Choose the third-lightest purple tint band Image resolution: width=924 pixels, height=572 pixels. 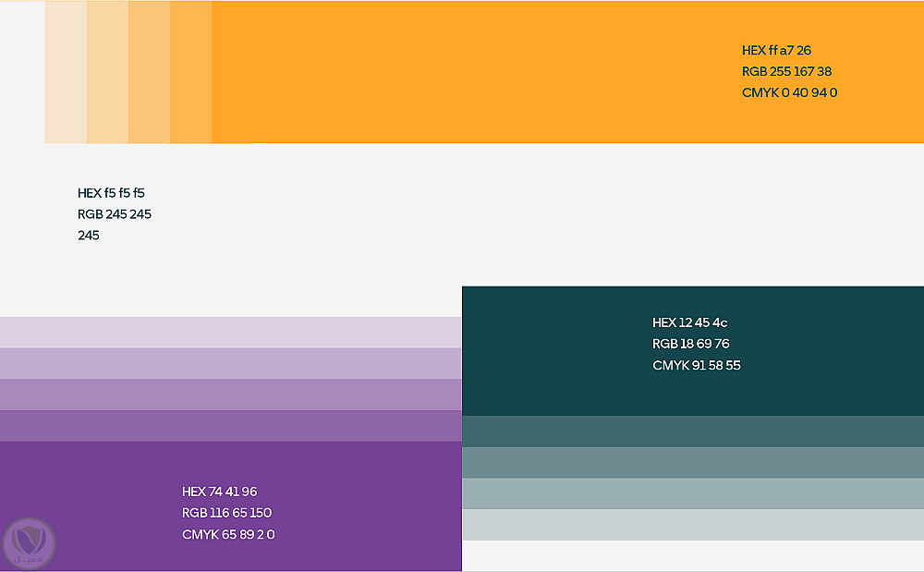[230, 395]
